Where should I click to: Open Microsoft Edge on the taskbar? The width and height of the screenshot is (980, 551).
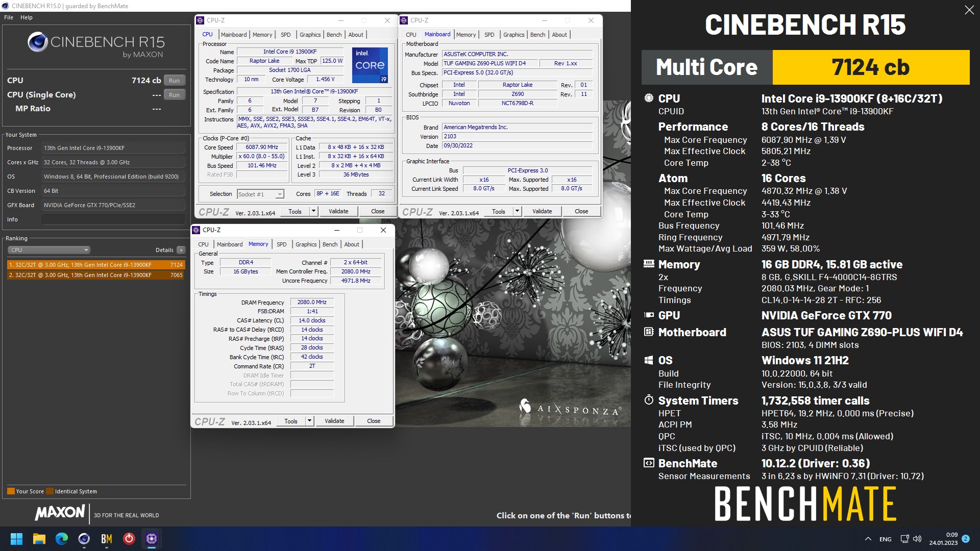click(62, 539)
